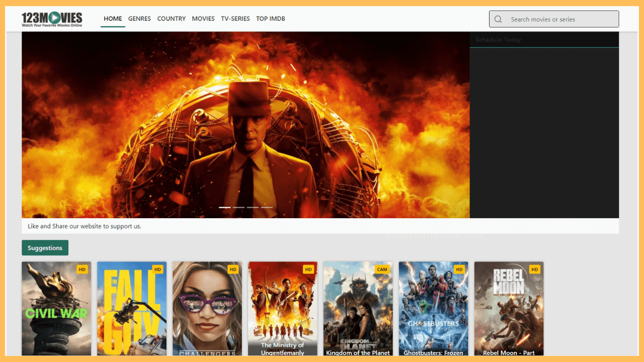
Task: Open the Schedule Today panel
Action: pos(499,39)
